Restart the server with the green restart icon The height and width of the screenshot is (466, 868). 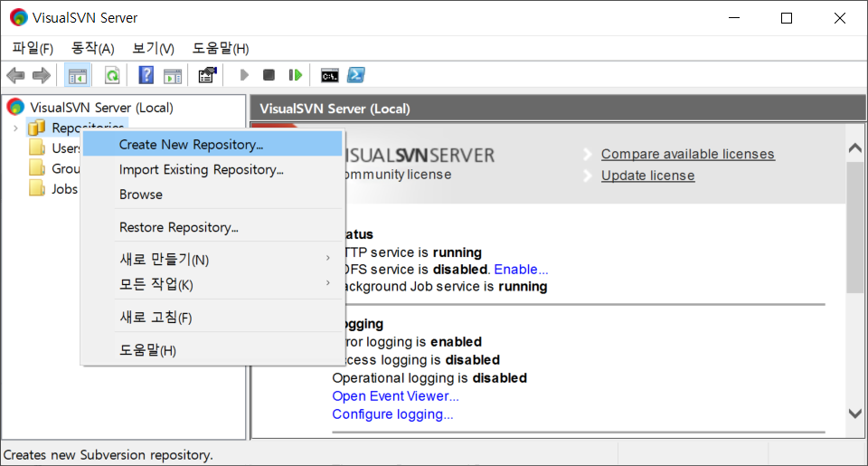[295, 75]
